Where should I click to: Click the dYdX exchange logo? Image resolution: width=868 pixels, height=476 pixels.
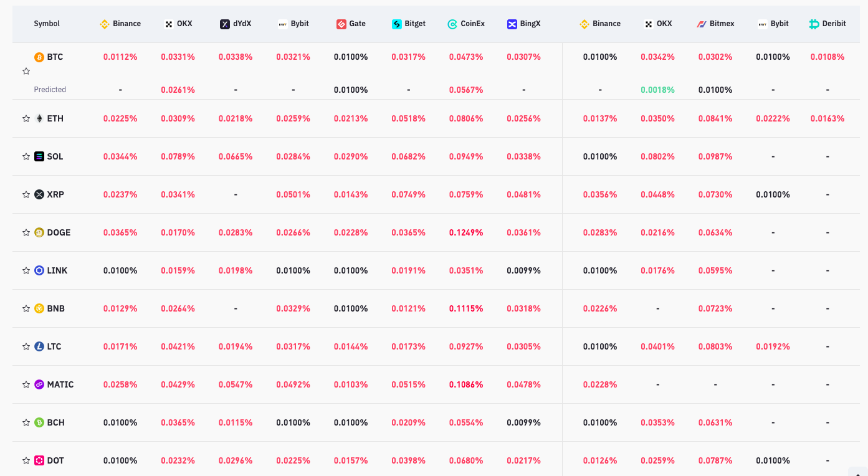click(225, 24)
